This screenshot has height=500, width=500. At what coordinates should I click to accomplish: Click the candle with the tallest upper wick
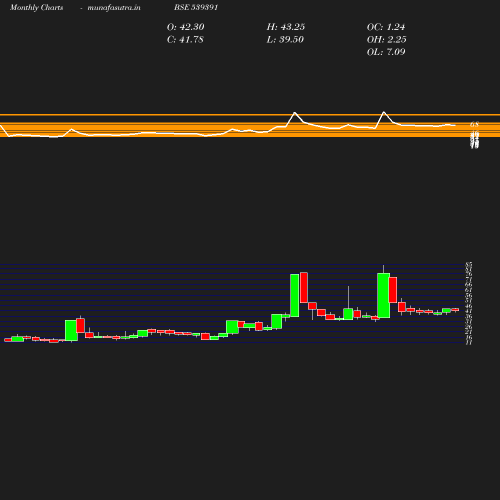348,314
